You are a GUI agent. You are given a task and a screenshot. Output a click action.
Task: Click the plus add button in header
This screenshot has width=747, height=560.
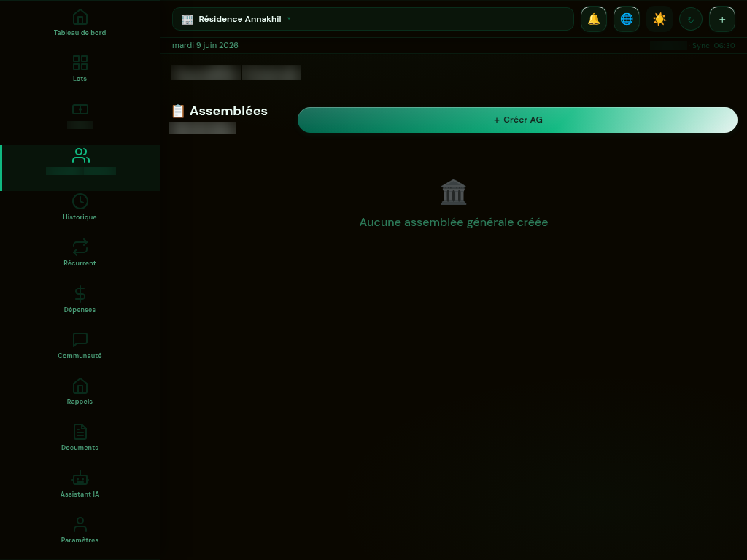(722, 20)
